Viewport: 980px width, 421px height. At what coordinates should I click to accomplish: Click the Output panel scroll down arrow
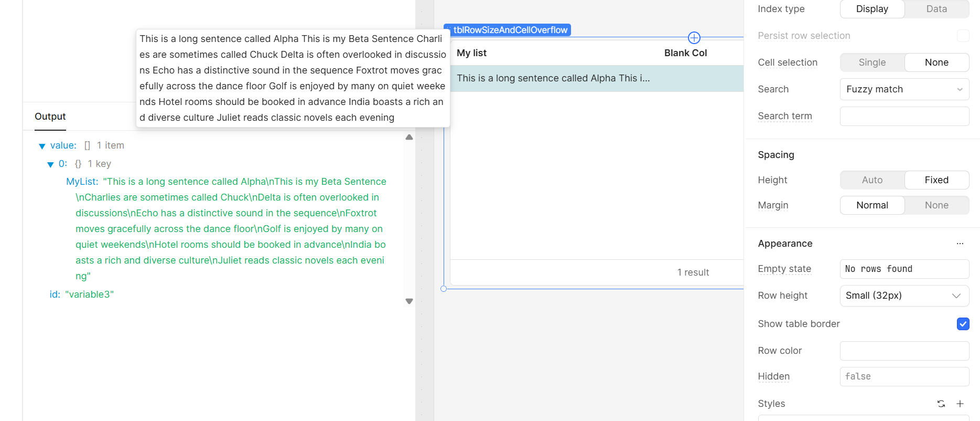click(x=410, y=301)
